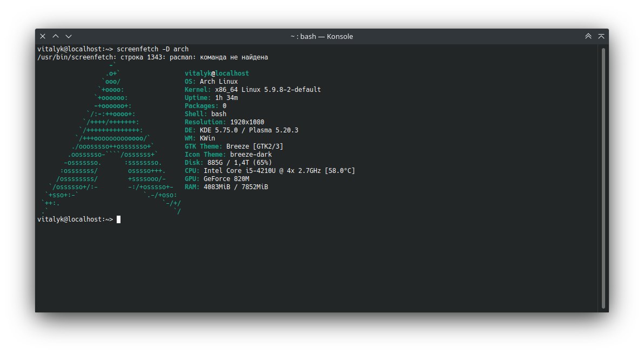Click the vertical scrollbar of the terminal
Viewport: 644px width, 354px height.
[603, 178]
